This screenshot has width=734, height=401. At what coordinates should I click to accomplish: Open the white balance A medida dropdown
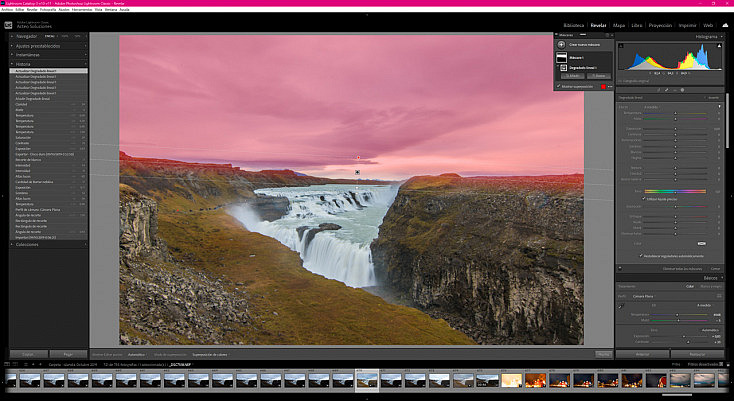point(705,305)
